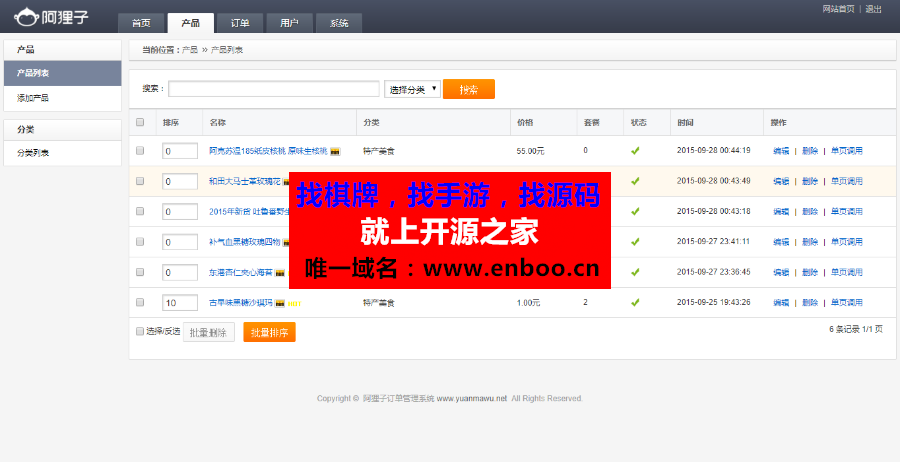Click the 退出 logout link
The width and height of the screenshot is (900, 462).
pos(873,9)
